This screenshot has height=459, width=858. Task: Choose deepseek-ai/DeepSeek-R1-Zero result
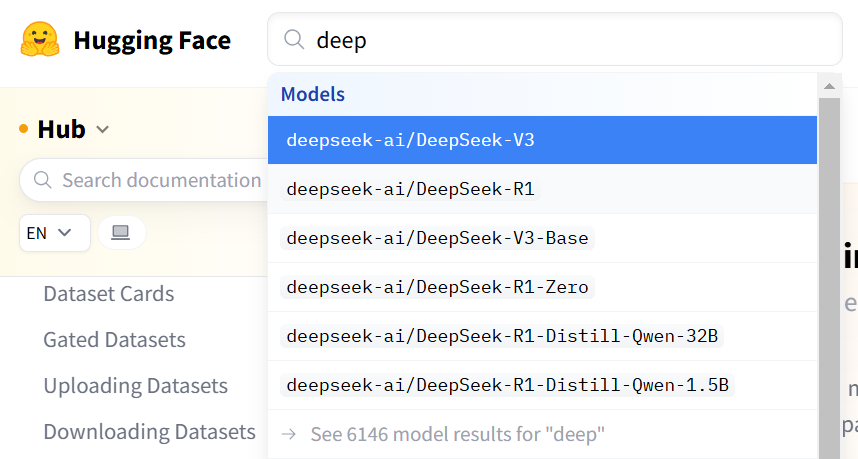[542, 287]
